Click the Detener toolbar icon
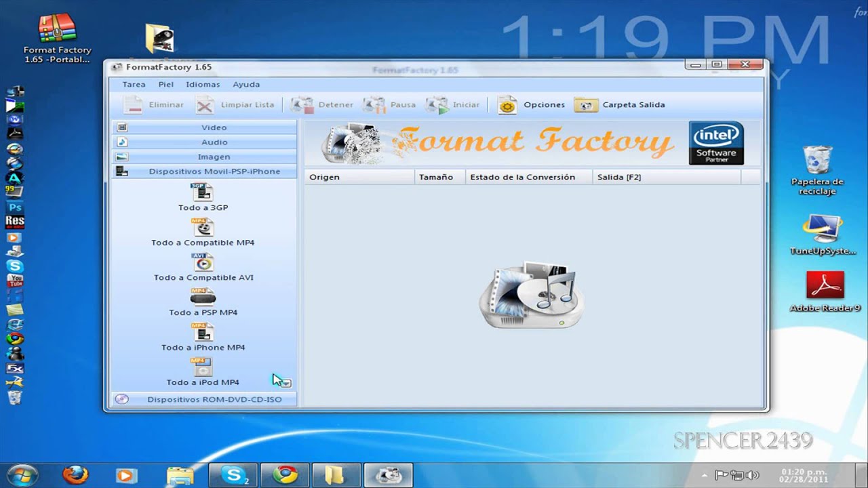The height and width of the screenshot is (488, 868). pyautogui.click(x=302, y=105)
